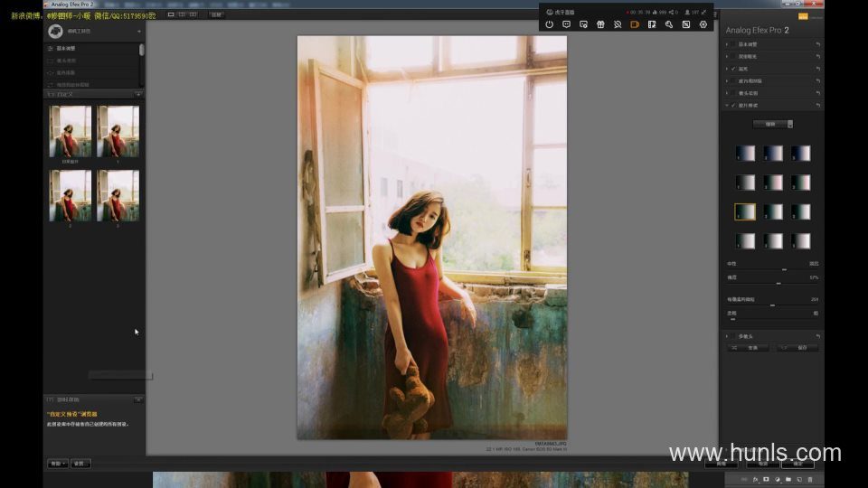Image resolution: width=868 pixels, height=488 pixels.
Task: Select first blue-toned film swatch in top row
Action: coord(745,154)
